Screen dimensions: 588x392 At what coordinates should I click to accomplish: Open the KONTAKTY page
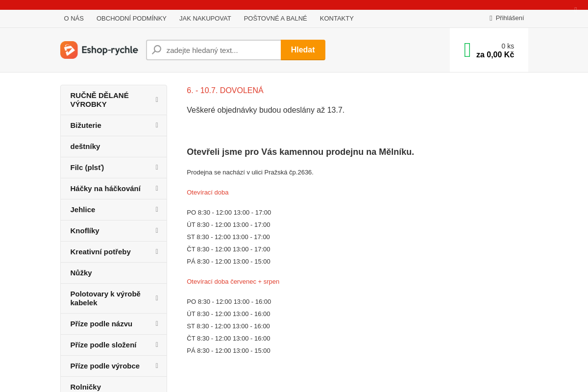click(337, 18)
